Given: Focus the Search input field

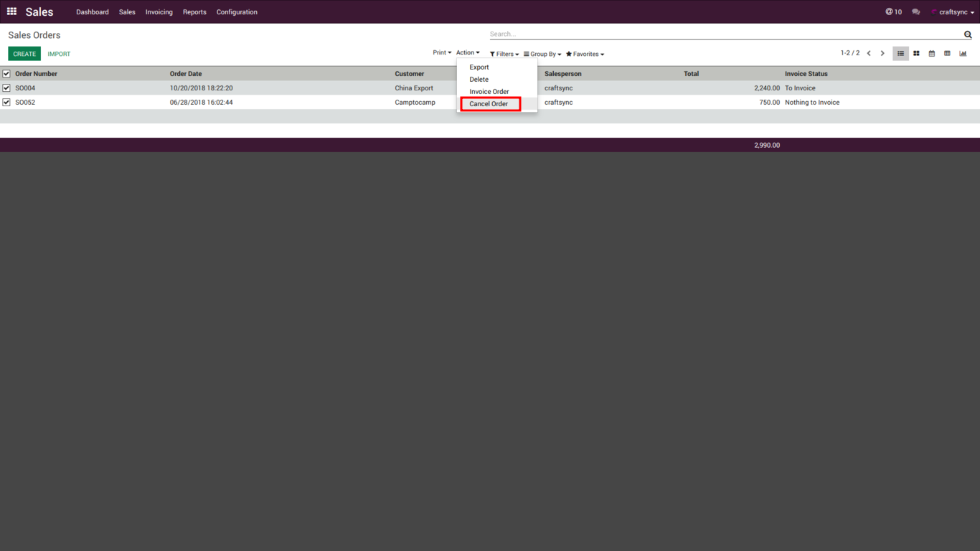Looking at the screenshot, I should pos(725,34).
